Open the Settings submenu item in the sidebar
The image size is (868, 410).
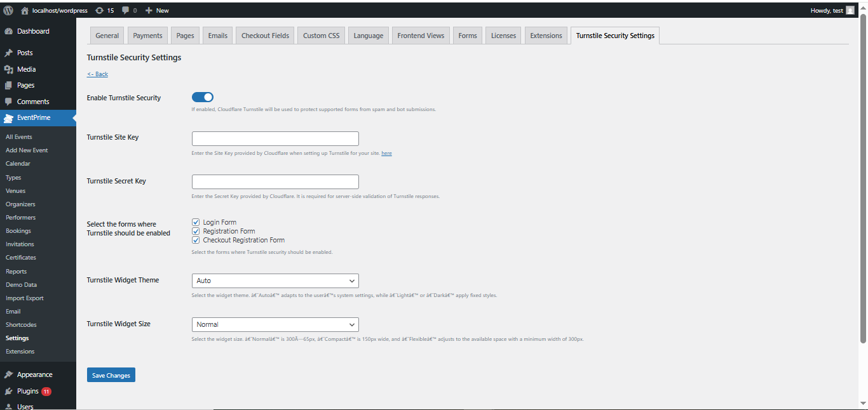pyautogui.click(x=17, y=338)
